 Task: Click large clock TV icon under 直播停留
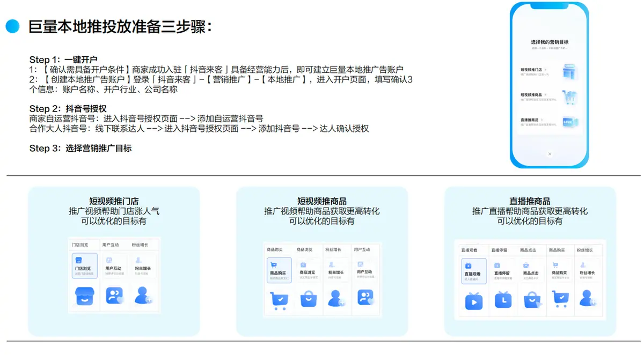[x=503, y=300]
